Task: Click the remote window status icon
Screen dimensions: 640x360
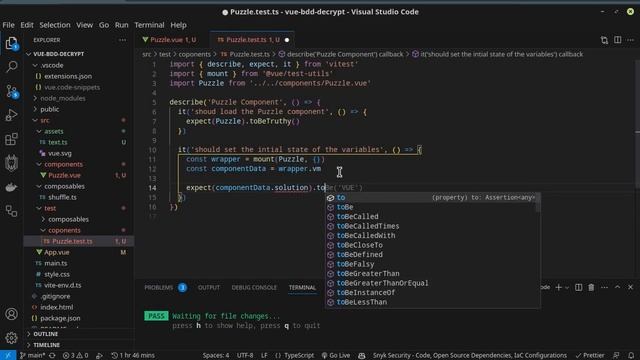Action: coord(8,355)
